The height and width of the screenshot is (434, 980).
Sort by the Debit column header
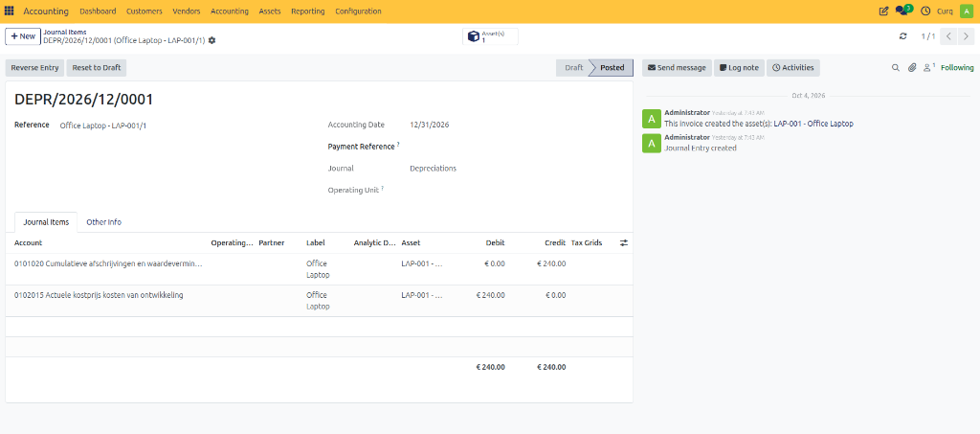click(497, 242)
